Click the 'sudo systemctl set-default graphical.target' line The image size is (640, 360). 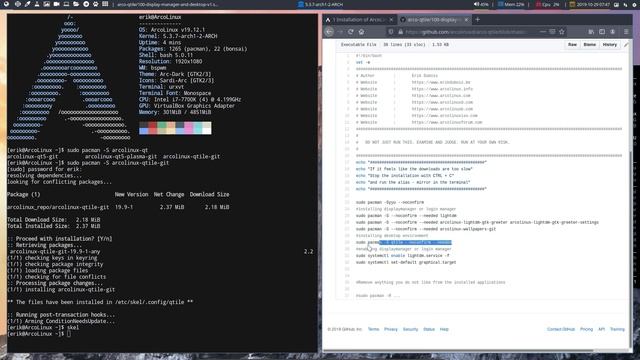click(406, 262)
